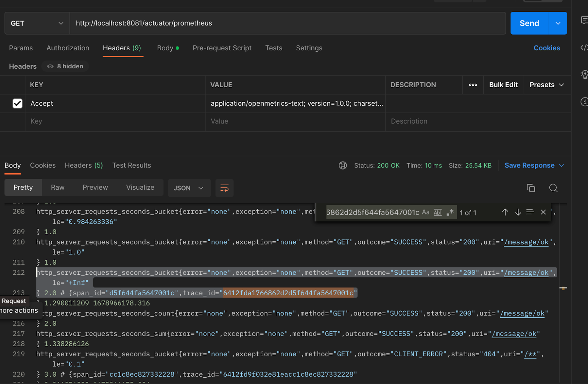Click find-in-selection lines icon
The width and height of the screenshot is (588, 384).
point(530,212)
